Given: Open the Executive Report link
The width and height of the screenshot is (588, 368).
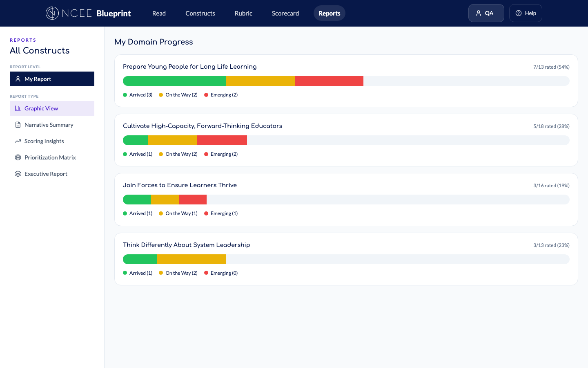Looking at the screenshot, I should [x=46, y=174].
